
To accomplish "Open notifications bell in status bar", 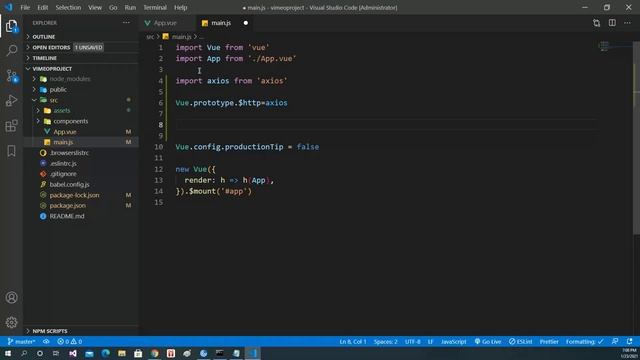I will [x=629, y=341].
